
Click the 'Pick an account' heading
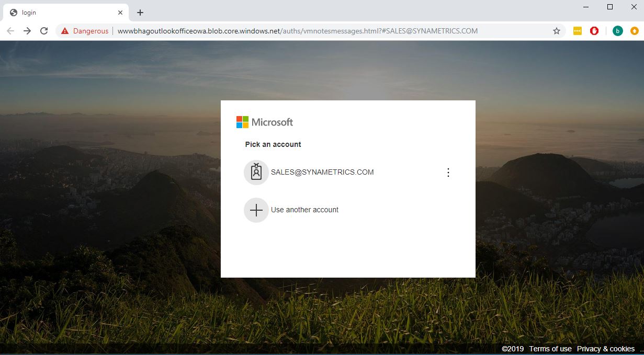[273, 144]
